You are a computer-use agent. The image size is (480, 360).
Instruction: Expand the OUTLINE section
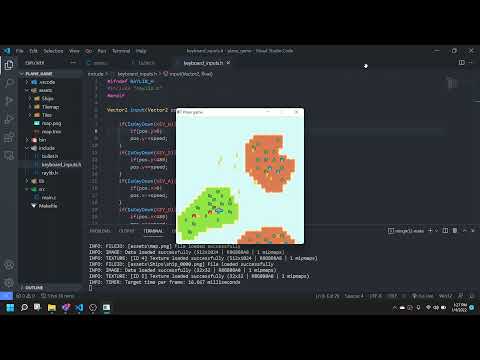[50, 287]
